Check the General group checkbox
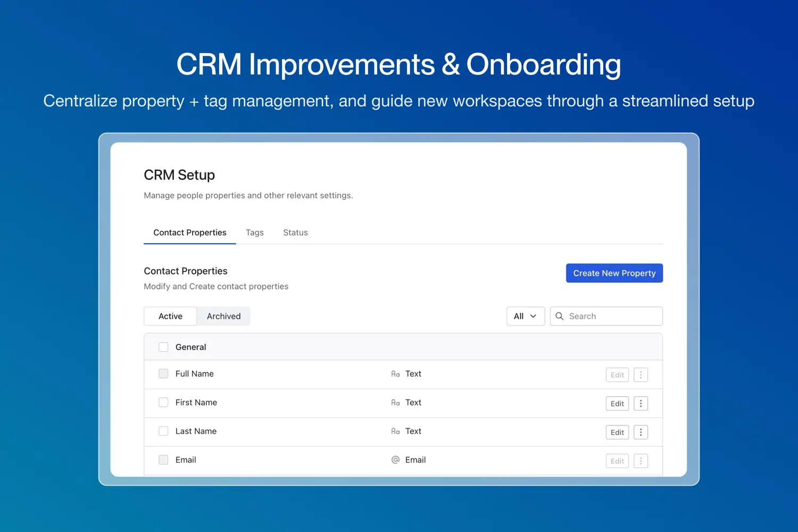798x532 pixels. [x=163, y=347]
